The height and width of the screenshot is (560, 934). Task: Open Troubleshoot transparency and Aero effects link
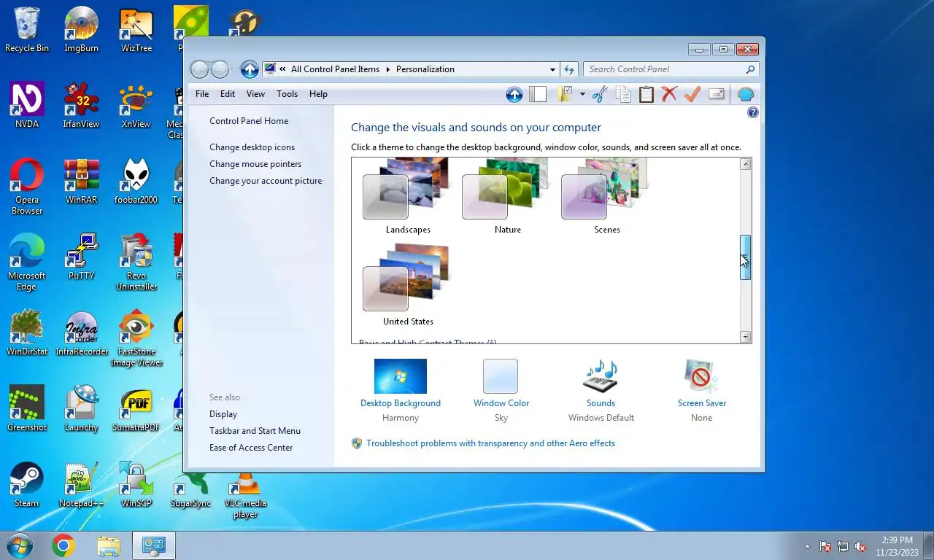(490, 443)
